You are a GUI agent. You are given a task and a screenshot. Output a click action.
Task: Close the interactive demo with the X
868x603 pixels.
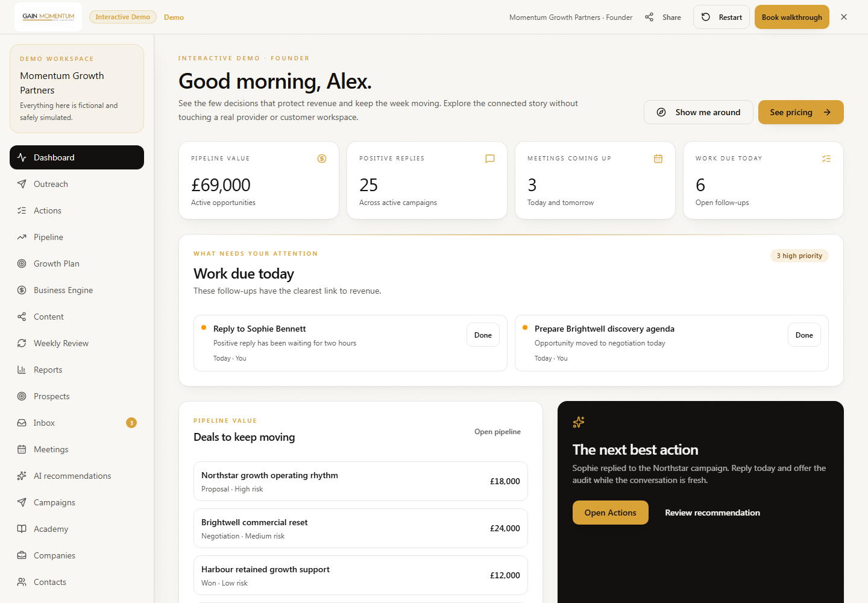coord(844,17)
